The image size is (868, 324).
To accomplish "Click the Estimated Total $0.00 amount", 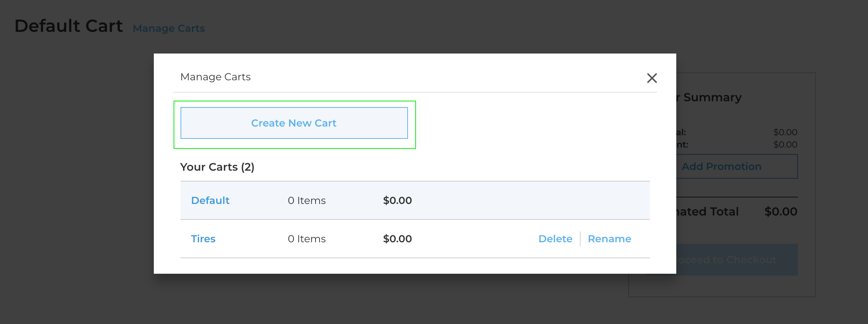I will [781, 212].
